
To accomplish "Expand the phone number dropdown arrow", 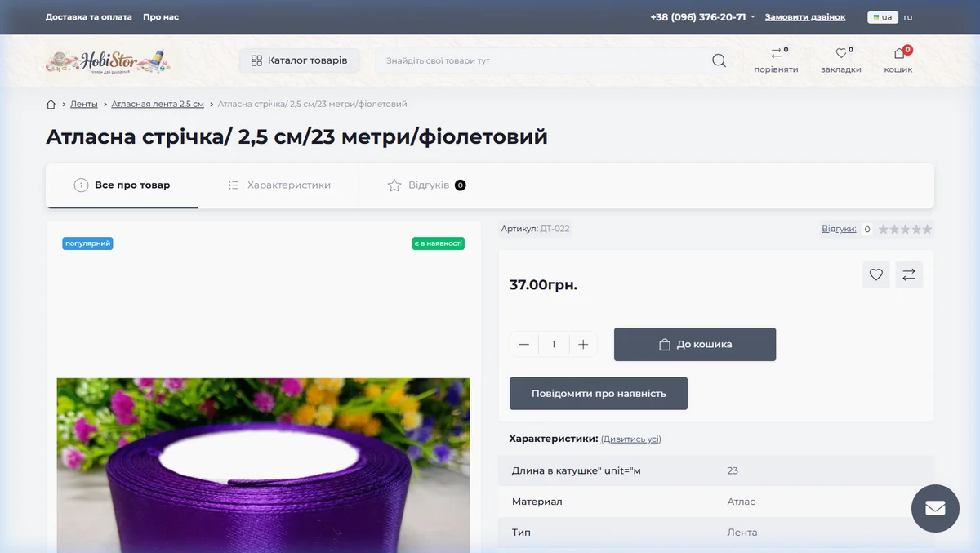I will pos(753,16).
